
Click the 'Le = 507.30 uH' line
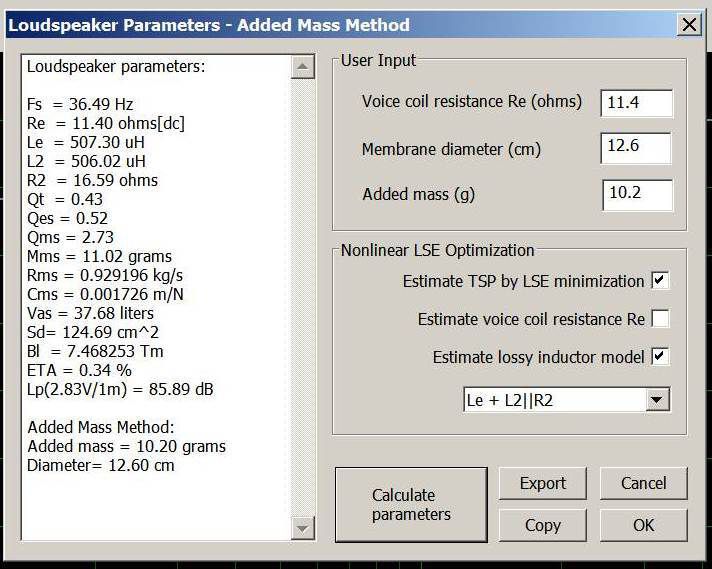(x=86, y=143)
